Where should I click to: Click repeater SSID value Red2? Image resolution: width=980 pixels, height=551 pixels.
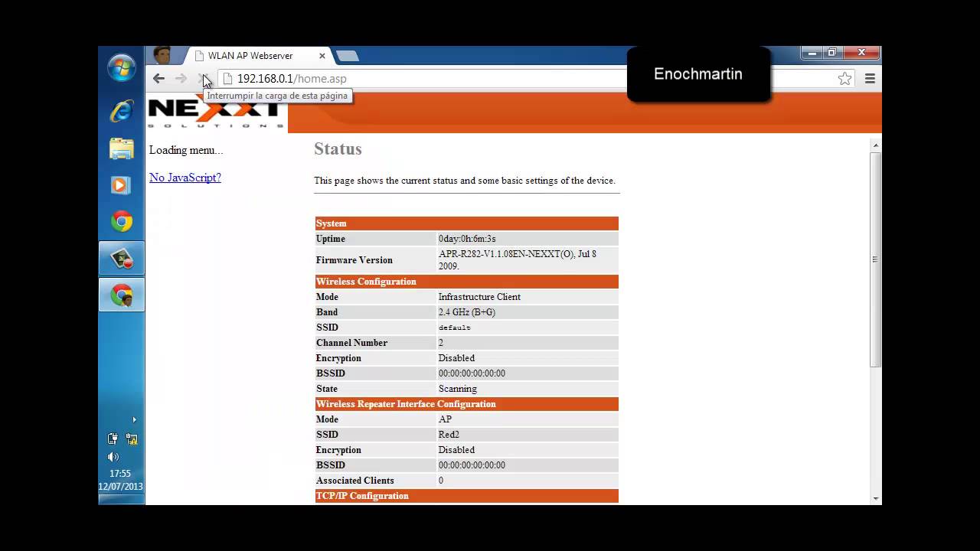click(x=449, y=435)
